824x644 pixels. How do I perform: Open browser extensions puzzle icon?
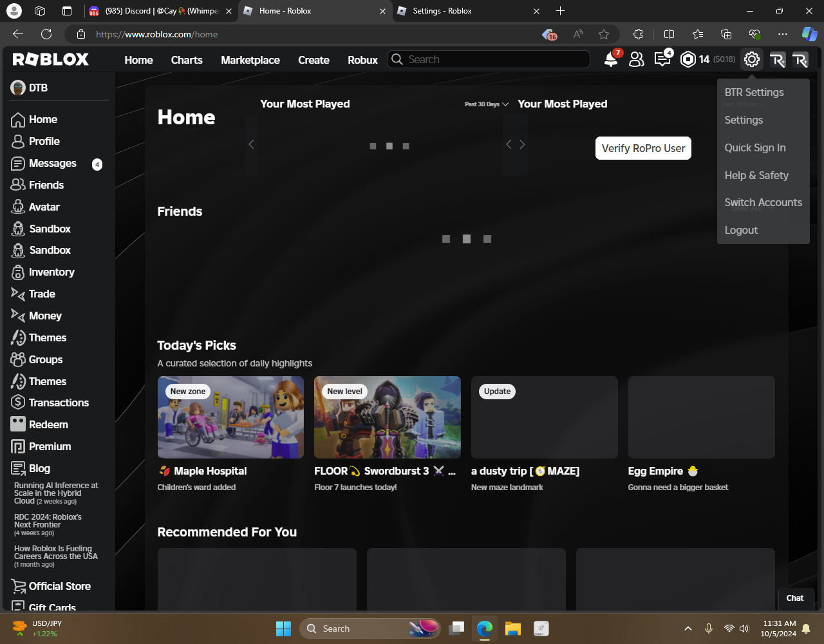638,34
